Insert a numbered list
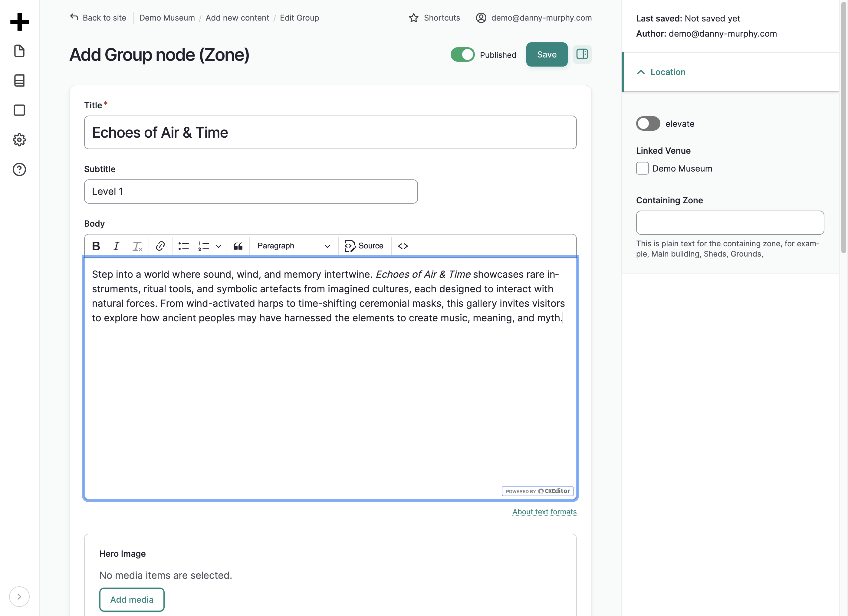Viewport: 848px width, 616px height. pyautogui.click(x=204, y=246)
